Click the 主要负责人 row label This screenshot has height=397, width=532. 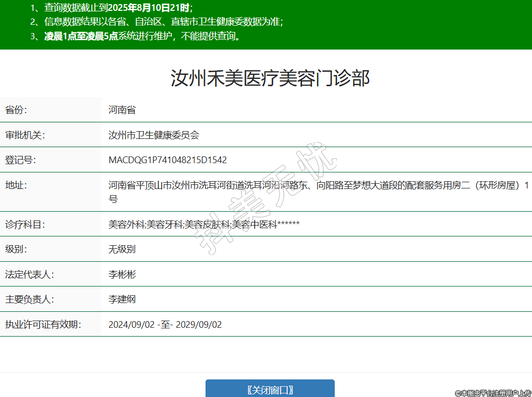pyautogui.click(x=29, y=299)
